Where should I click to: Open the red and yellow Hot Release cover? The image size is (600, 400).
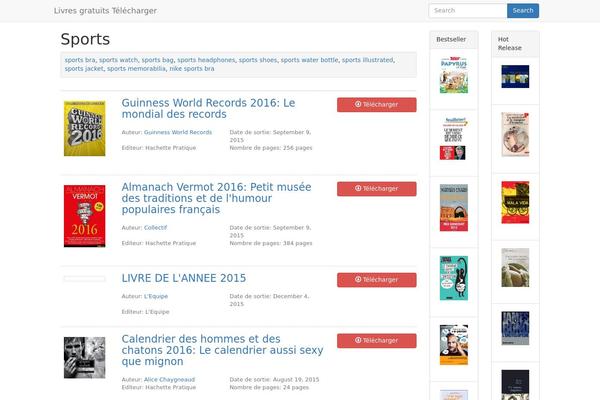(x=515, y=202)
